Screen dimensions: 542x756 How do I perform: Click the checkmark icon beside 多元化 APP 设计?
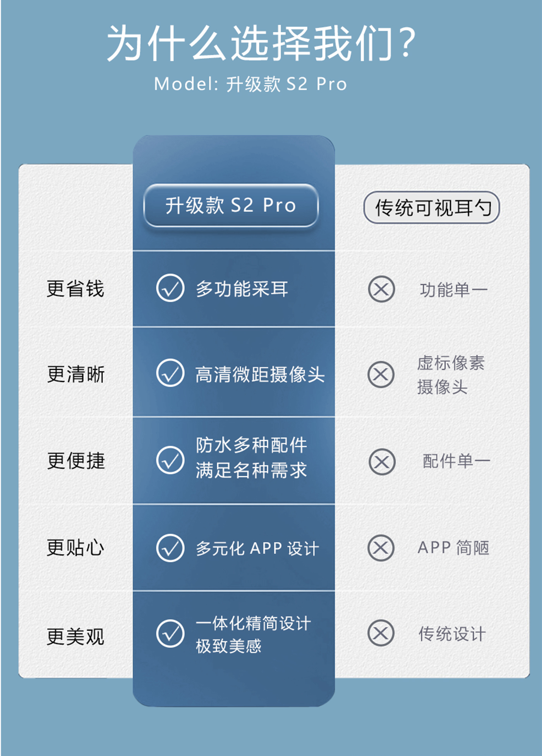[x=170, y=548]
